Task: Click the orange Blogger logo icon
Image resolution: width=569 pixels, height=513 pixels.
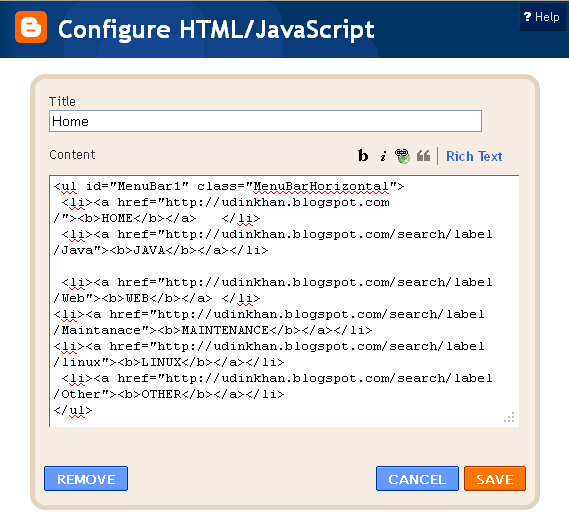Action: 31,27
